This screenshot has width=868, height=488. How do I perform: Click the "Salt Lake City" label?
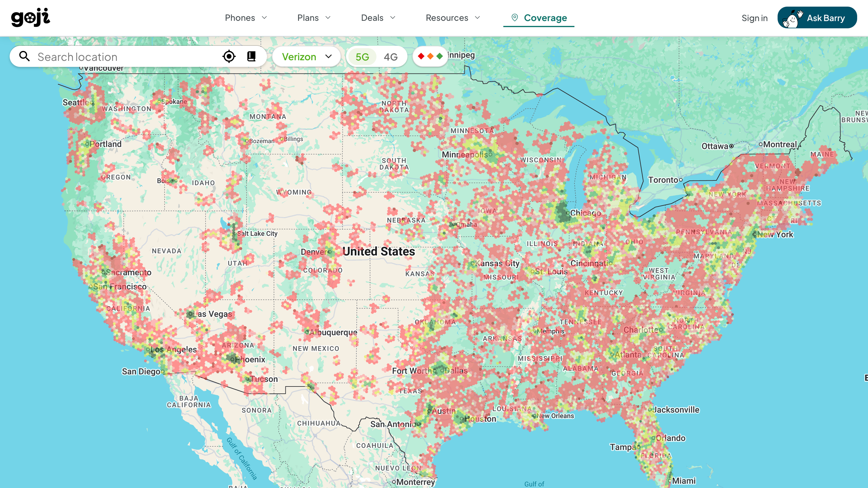click(x=257, y=233)
